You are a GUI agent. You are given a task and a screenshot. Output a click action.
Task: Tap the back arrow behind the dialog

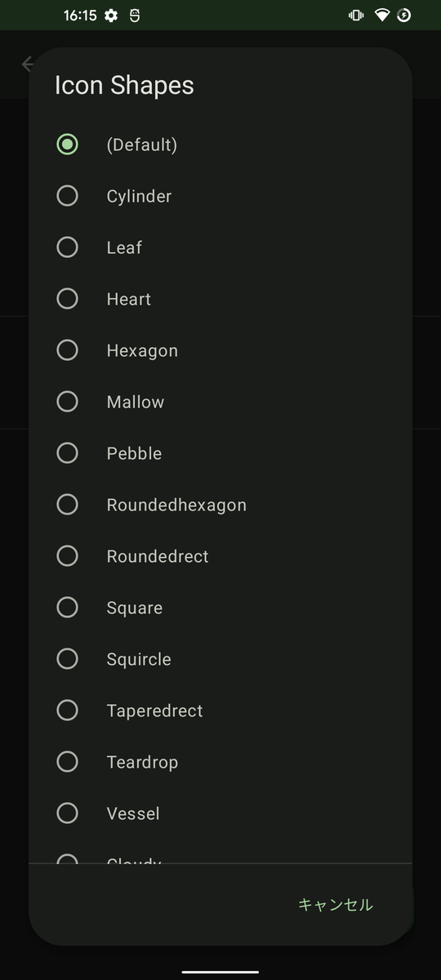(27, 64)
